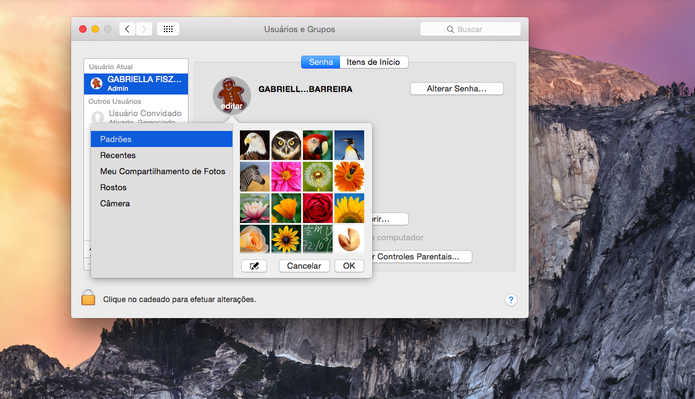Go back with the toolbar back arrow
The height and width of the screenshot is (399, 695).
(127, 29)
